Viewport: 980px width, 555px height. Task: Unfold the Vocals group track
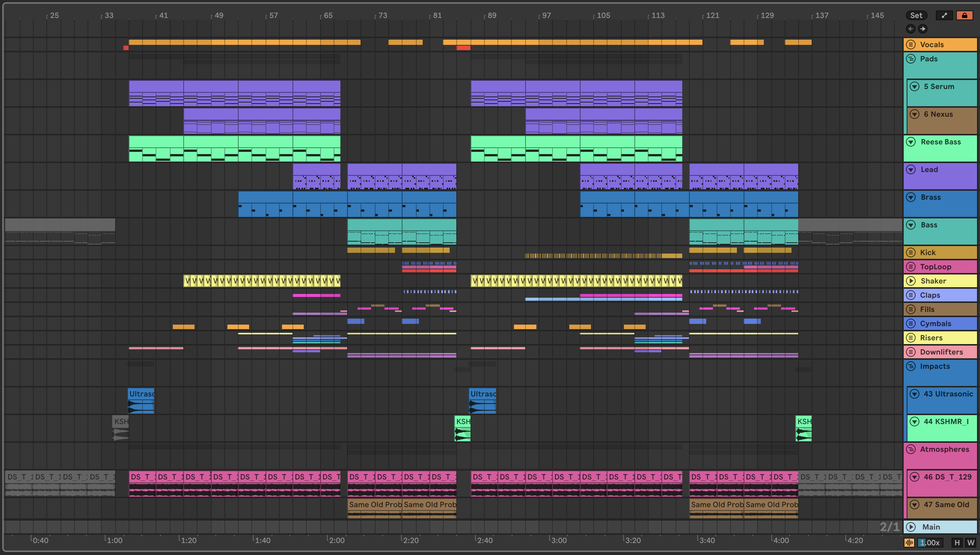point(911,45)
